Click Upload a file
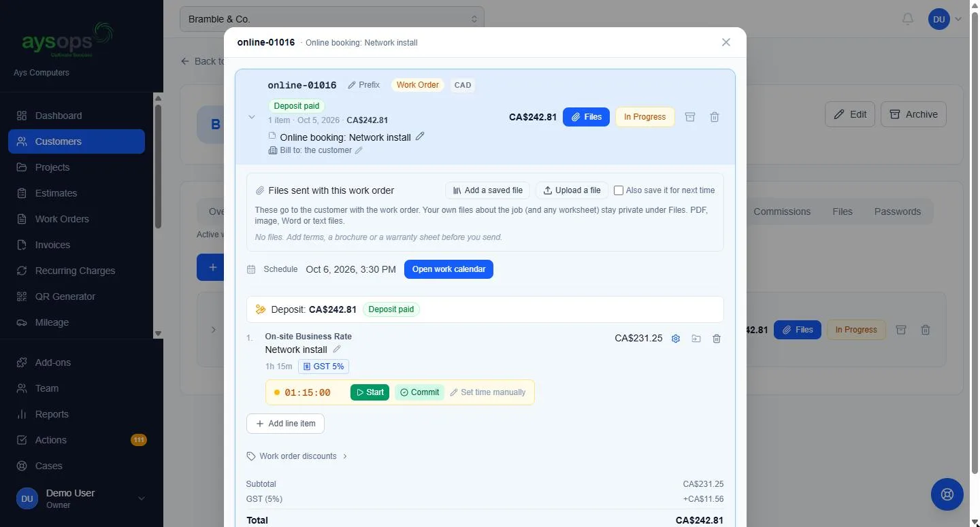 click(572, 190)
